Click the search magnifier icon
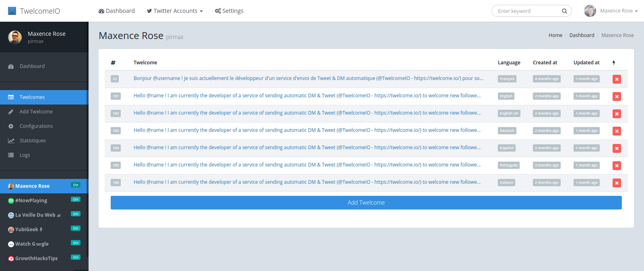Viewport: 644px width, 271px height. pos(564,11)
